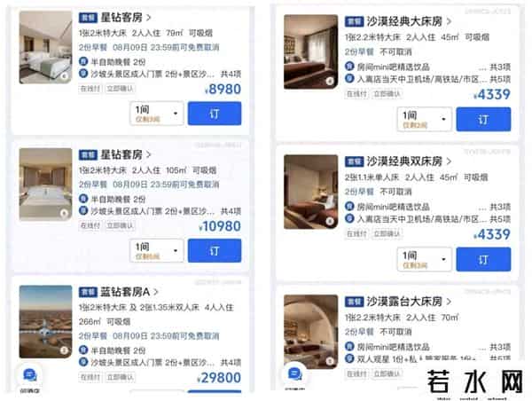View 共4项 package items for 星钻客房

tap(231, 74)
